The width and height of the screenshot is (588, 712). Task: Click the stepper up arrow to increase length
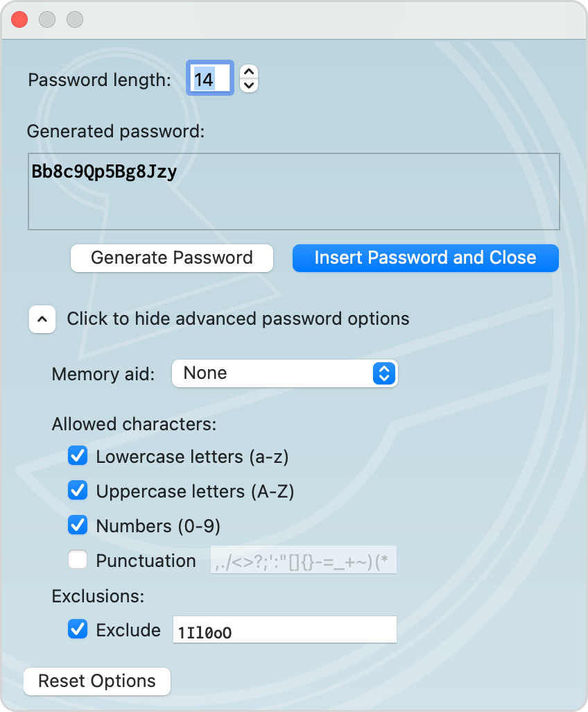248,72
